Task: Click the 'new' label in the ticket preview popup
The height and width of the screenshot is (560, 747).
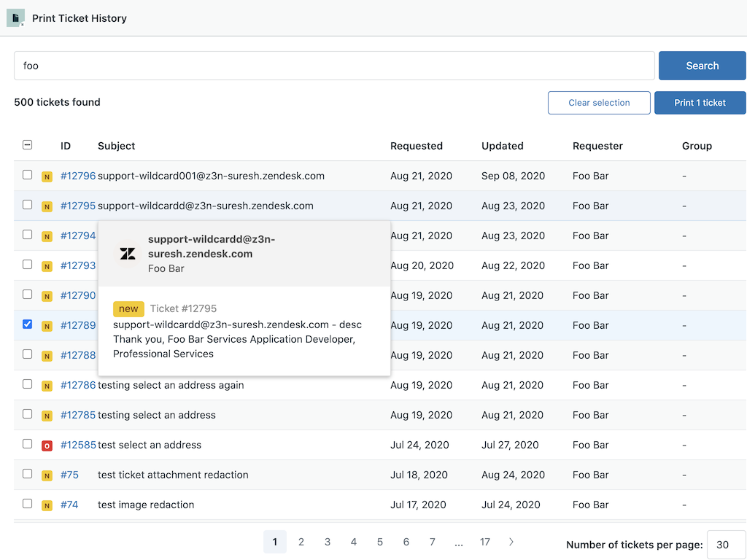Action: tap(128, 309)
